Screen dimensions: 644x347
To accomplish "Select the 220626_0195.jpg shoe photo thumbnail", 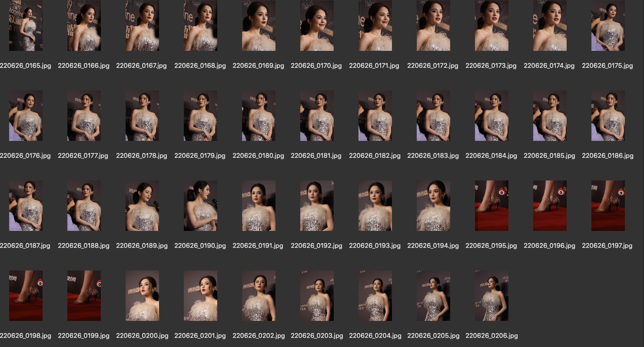I will [x=491, y=206].
